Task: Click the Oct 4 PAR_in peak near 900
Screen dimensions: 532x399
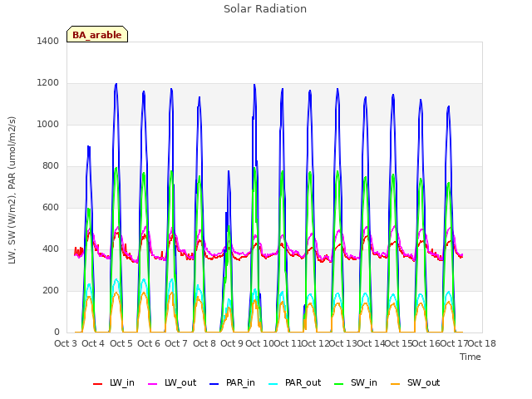Action: (89, 147)
